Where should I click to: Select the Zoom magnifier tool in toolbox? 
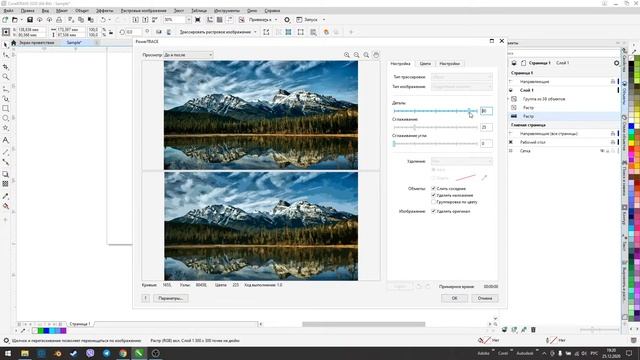[5, 77]
